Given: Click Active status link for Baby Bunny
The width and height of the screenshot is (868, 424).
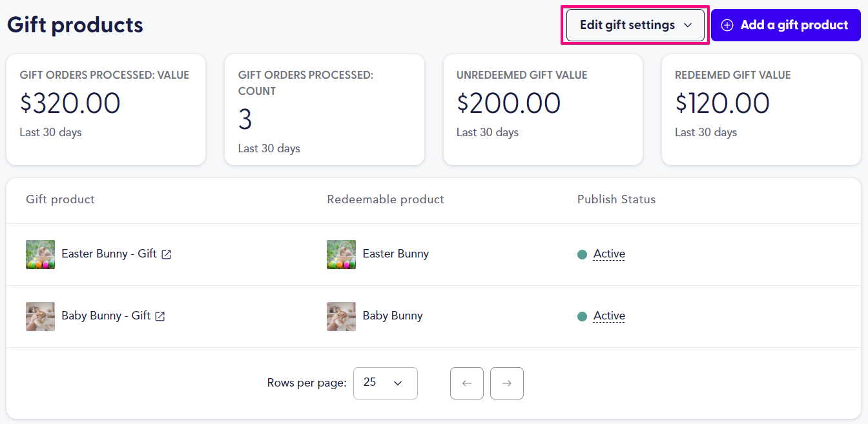Looking at the screenshot, I should coord(609,316).
